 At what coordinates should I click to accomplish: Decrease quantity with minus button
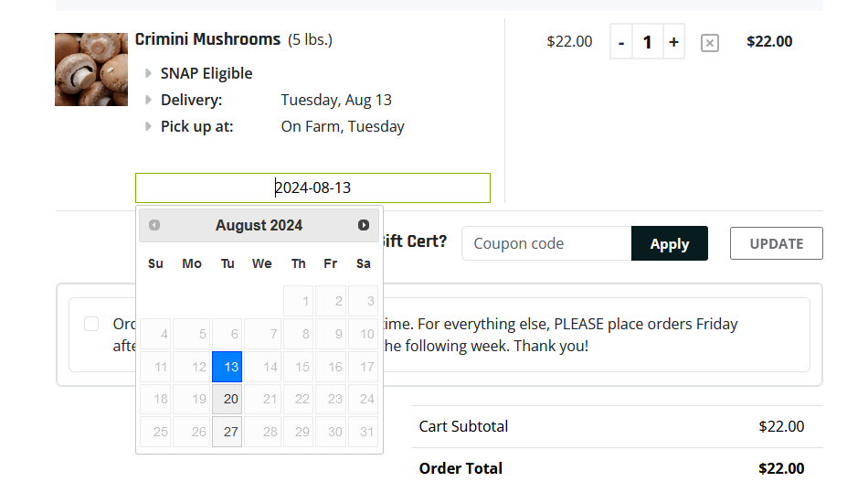tap(621, 42)
